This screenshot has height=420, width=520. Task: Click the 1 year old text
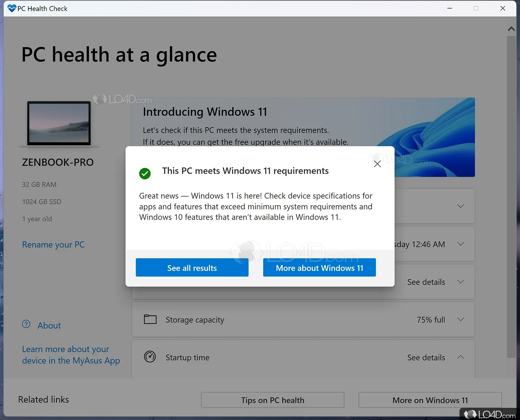37,219
